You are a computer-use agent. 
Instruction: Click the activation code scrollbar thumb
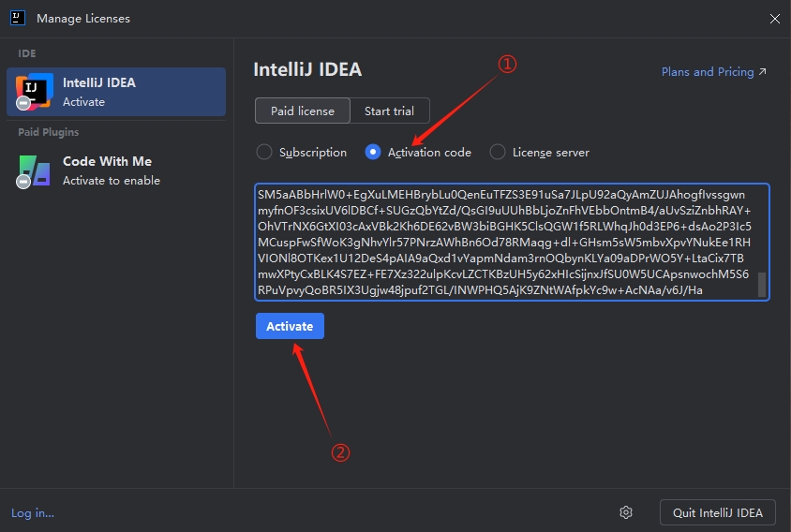[x=761, y=283]
